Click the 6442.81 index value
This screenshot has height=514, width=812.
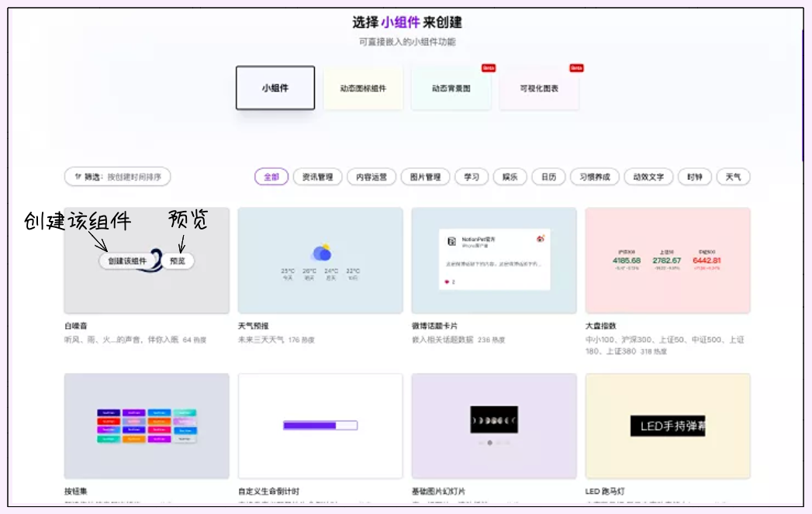coord(707,260)
